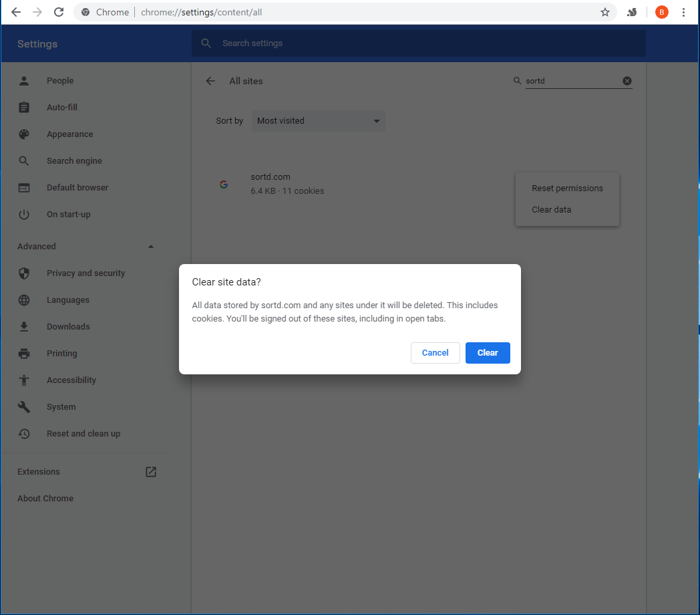Open Auto-fill settings
This screenshot has width=700, height=615.
62,107
